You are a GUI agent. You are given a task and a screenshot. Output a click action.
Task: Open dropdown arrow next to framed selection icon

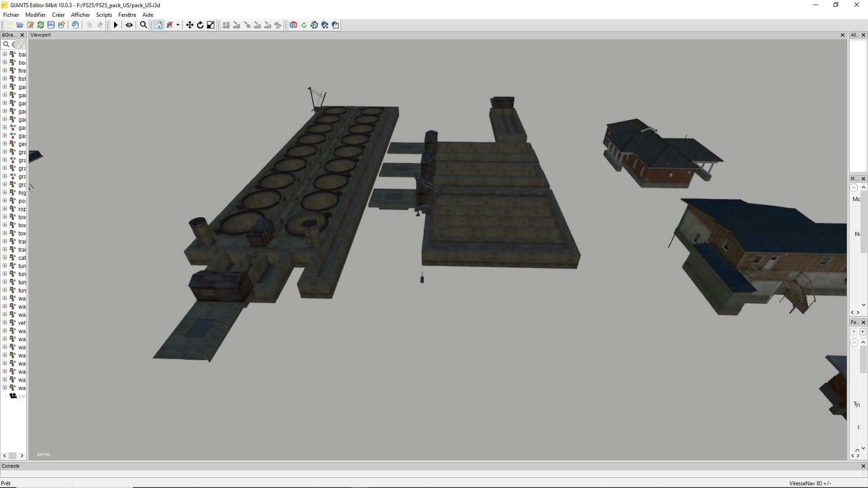coord(178,25)
